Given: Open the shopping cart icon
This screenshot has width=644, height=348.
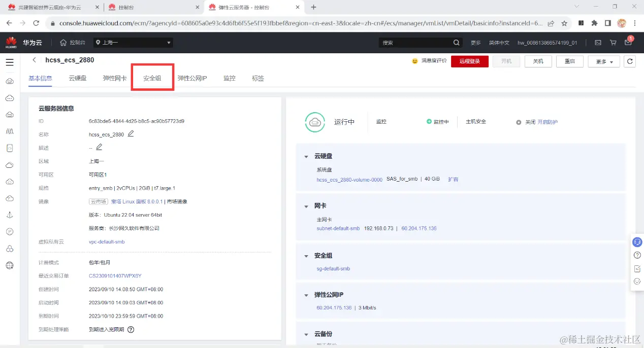Looking at the screenshot, I should pos(613,43).
